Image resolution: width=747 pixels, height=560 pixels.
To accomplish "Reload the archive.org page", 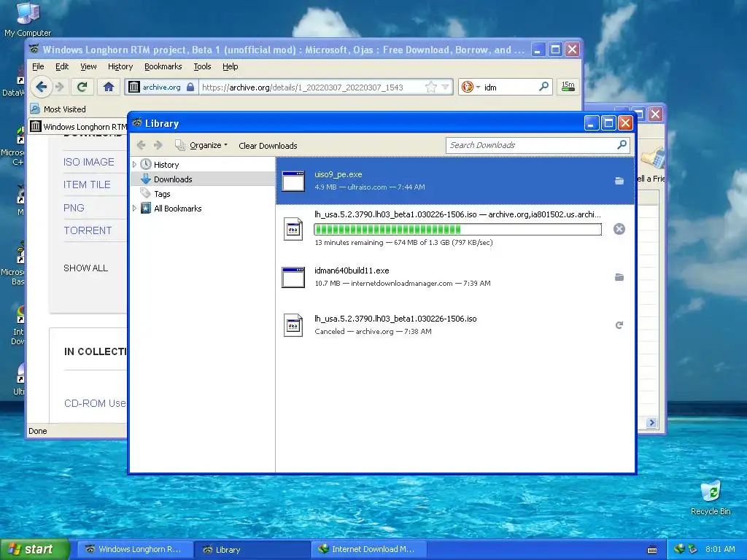I will (82, 87).
